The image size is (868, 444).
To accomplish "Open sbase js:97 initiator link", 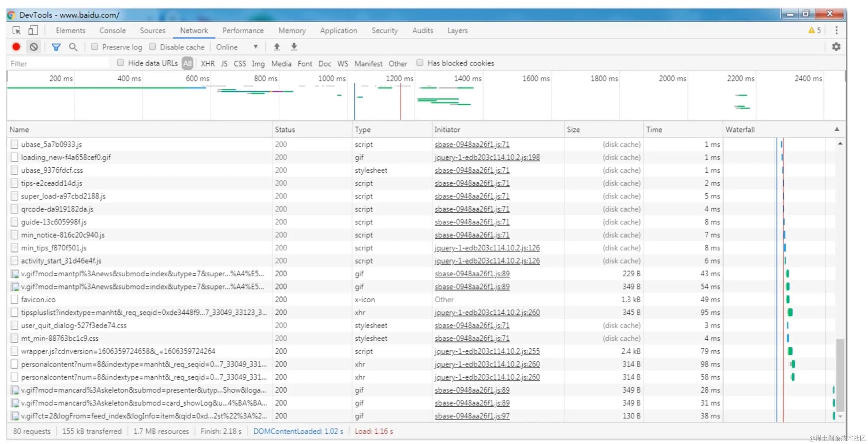I will click(472, 416).
